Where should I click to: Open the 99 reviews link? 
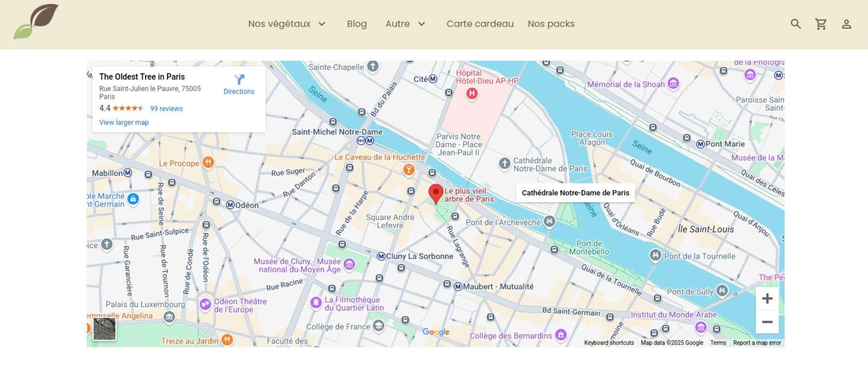point(166,109)
